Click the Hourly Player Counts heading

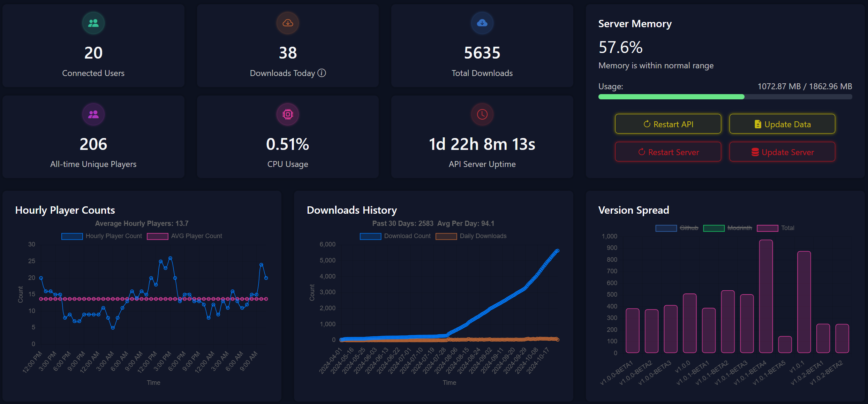[65, 210]
